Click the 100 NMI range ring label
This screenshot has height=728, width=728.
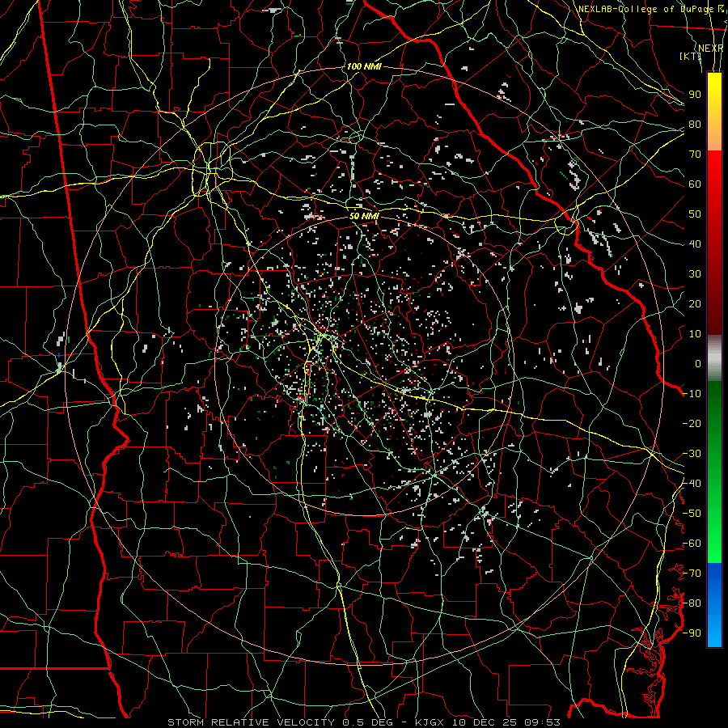(x=364, y=66)
